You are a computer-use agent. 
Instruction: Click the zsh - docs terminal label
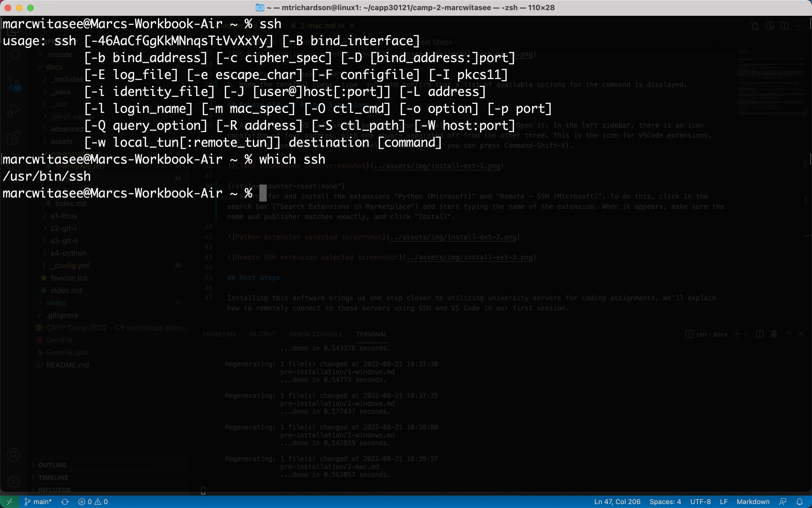(706, 334)
